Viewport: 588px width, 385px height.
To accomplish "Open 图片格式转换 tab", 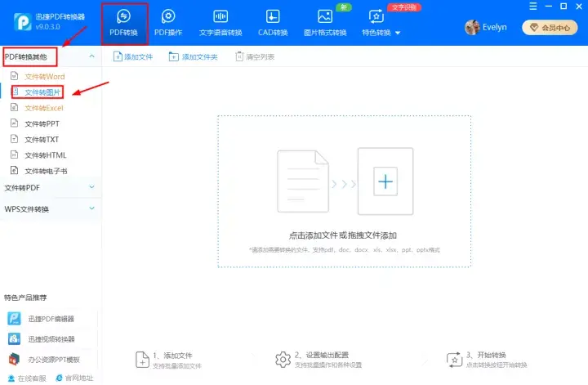I will [325, 23].
